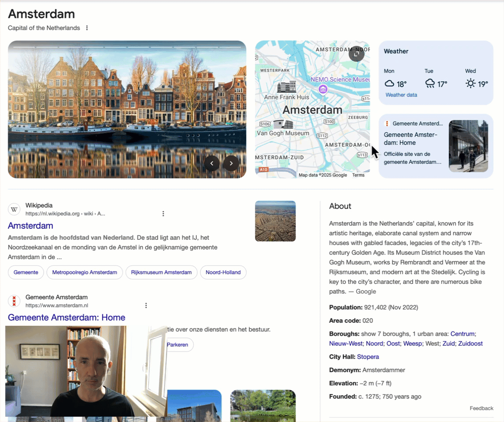This screenshot has height=422, width=504.
Task: Open the Weesp borough link
Action: point(412,343)
